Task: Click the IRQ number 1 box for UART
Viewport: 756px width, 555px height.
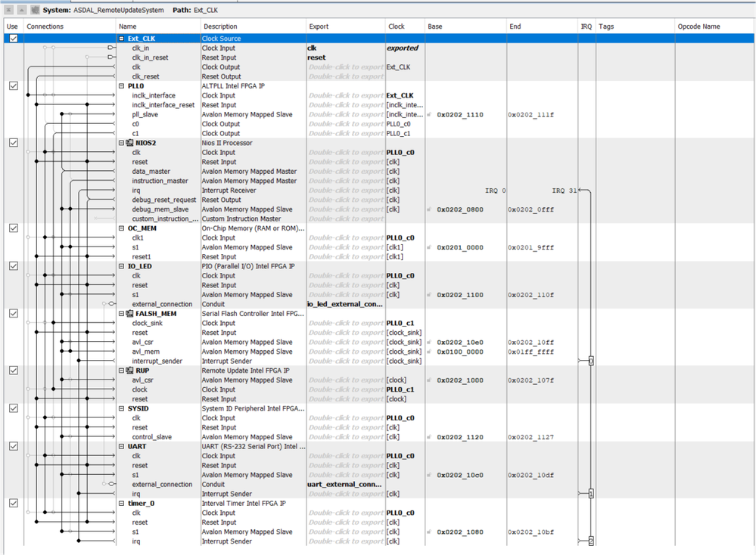Action: coord(591,493)
